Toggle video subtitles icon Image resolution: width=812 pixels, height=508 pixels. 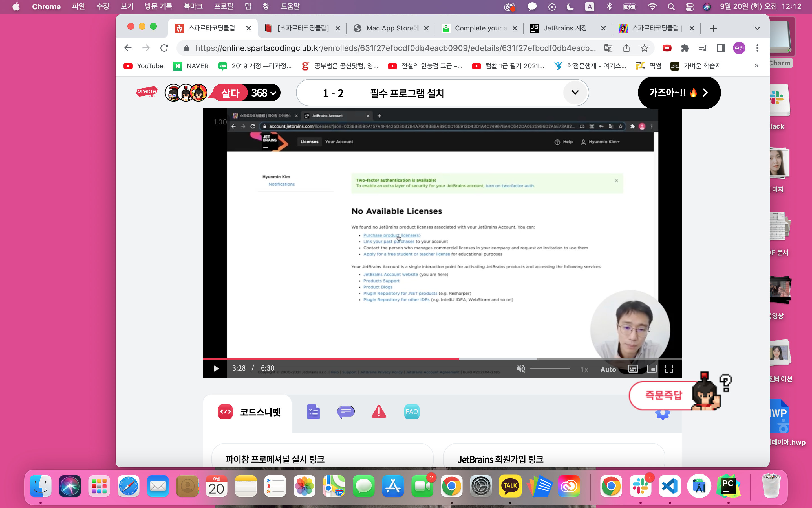pos(633,369)
